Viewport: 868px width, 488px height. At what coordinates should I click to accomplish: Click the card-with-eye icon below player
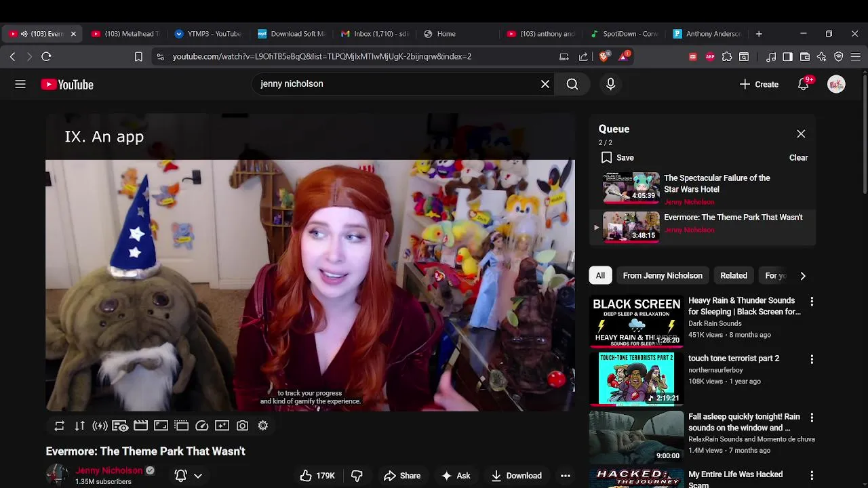click(120, 426)
